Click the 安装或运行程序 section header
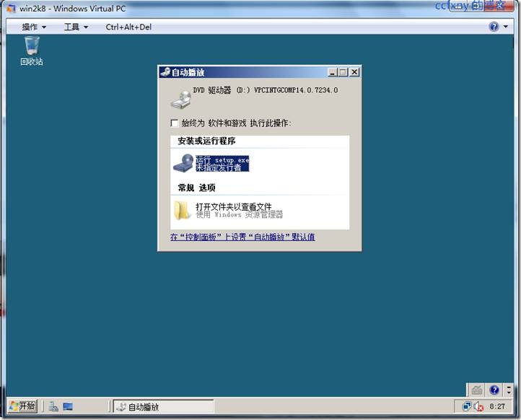 206,141
